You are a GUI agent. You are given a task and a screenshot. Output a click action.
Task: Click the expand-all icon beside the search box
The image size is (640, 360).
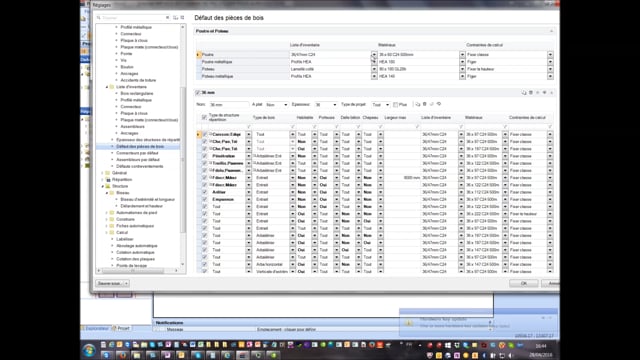[175, 18]
